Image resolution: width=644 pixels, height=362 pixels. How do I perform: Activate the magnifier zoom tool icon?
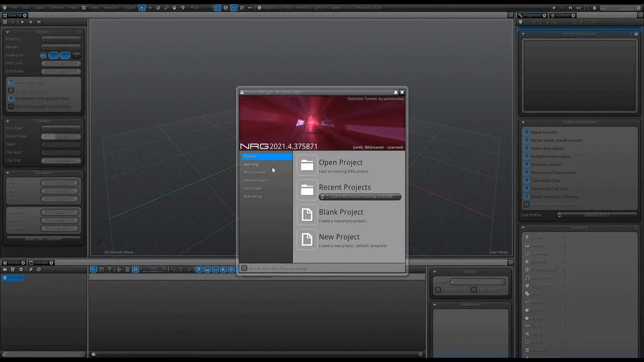pyautogui.click(x=166, y=8)
